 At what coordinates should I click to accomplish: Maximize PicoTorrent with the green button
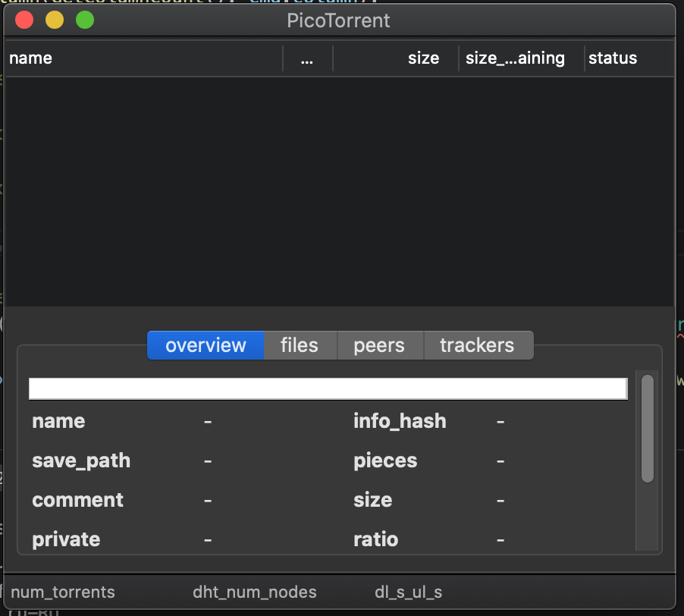point(85,20)
